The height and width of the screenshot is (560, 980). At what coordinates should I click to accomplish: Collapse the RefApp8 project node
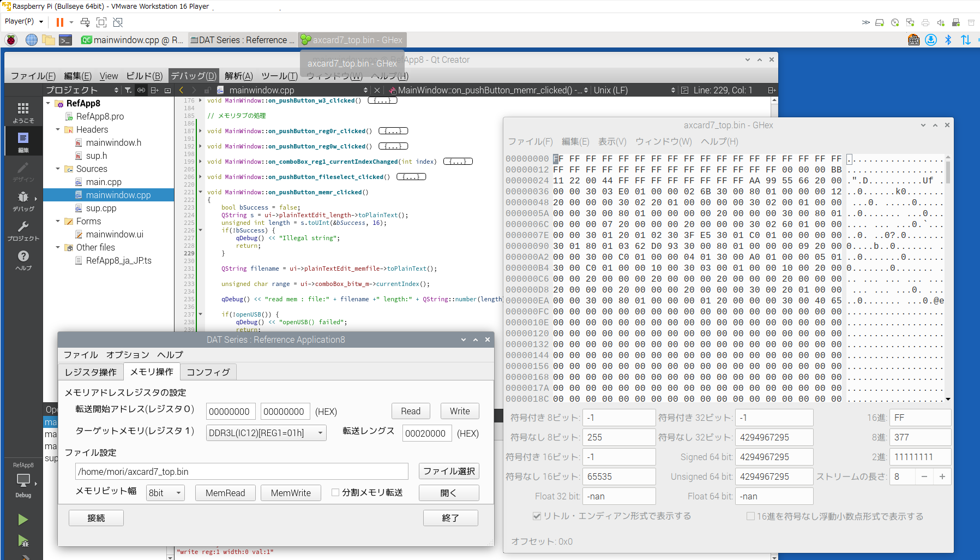tap(49, 103)
